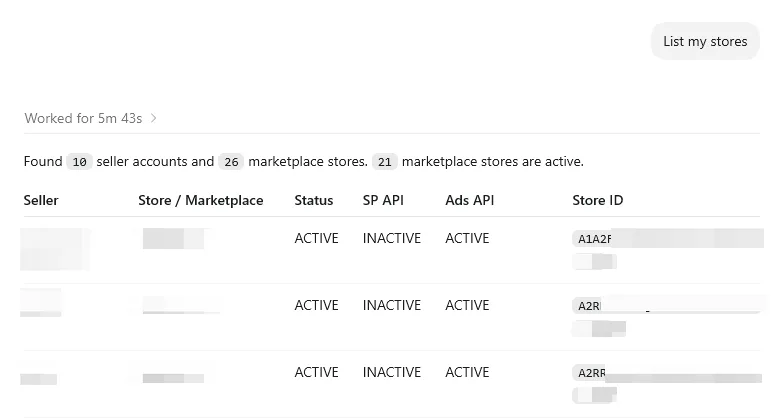The height and width of the screenshot is (418, 780).
Task: Click the 'Seller' column header
Action: [41, 201]
